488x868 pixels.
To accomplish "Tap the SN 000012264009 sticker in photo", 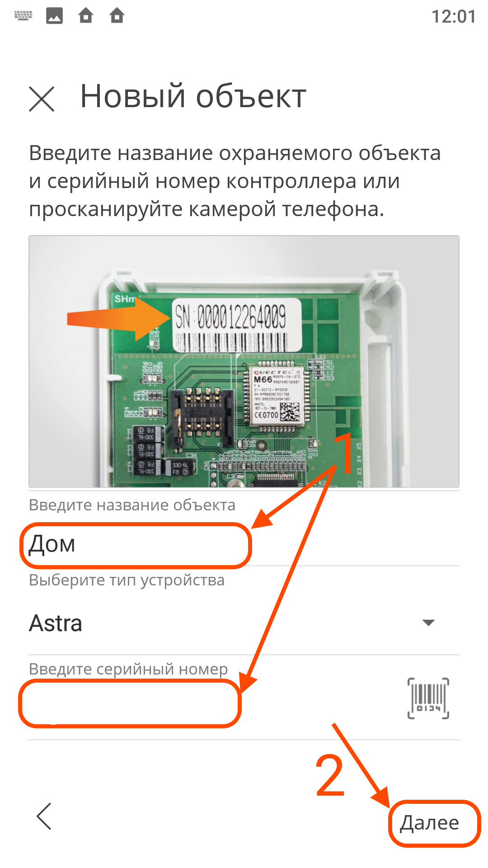I will [x=237, y=325].
